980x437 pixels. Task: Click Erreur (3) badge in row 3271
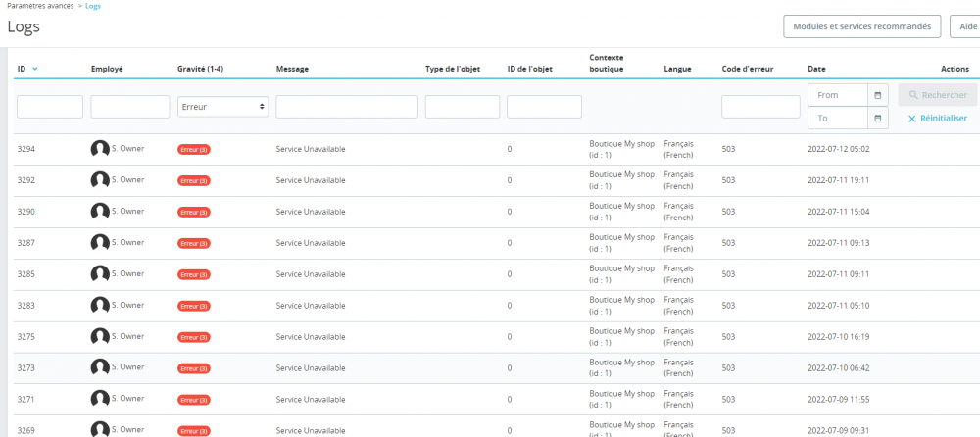tap(194, 400)
